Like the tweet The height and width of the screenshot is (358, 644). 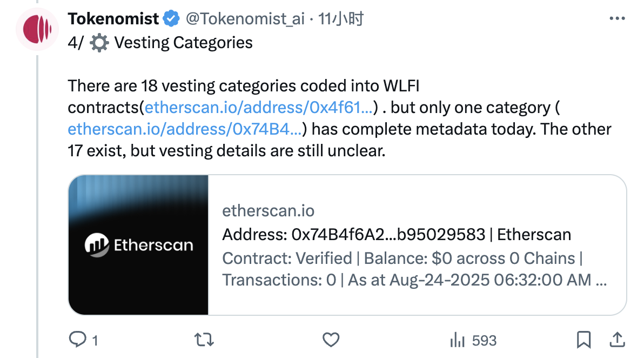pyautogui.click(x=331, y=340)
